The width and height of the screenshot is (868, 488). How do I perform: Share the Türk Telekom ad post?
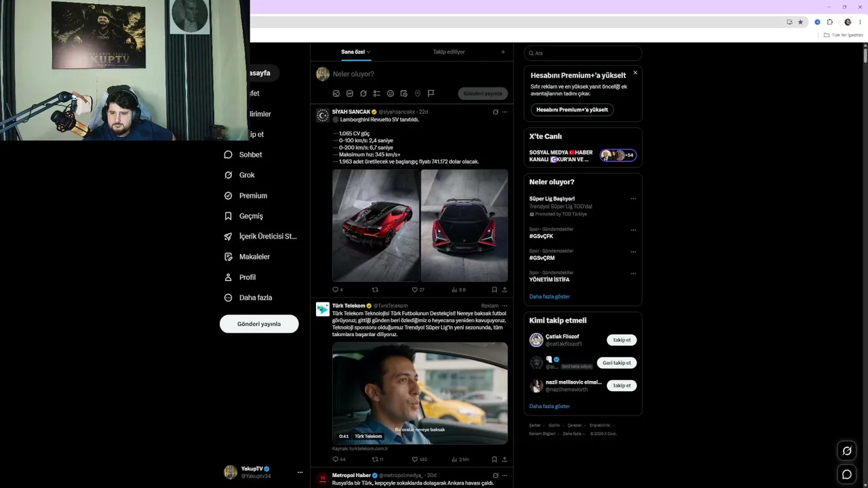coord(505,459)
